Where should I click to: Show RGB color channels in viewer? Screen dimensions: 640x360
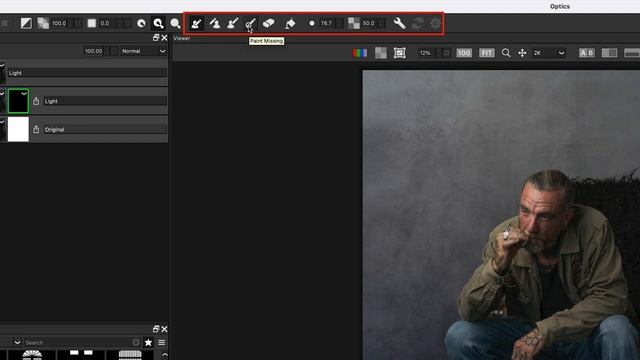pos(360,53)
